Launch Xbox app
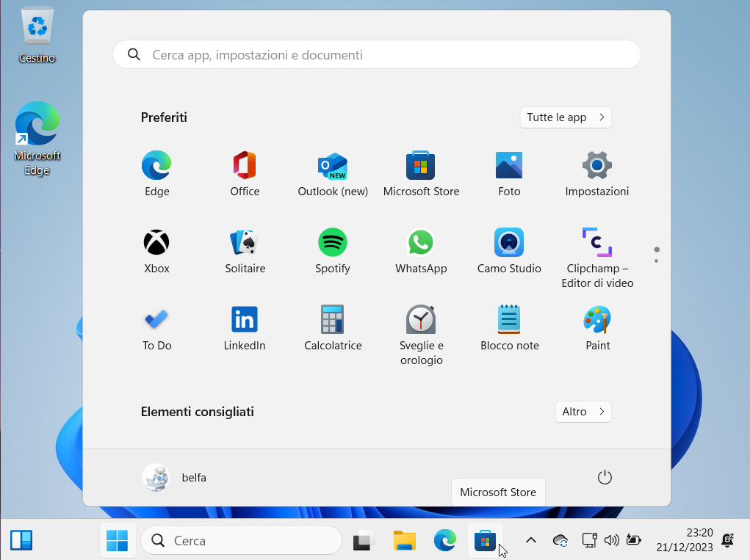 [156, 251]
